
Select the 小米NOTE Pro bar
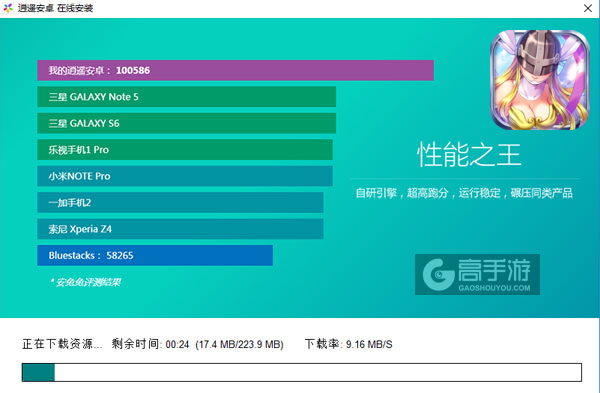coord(185,176)
